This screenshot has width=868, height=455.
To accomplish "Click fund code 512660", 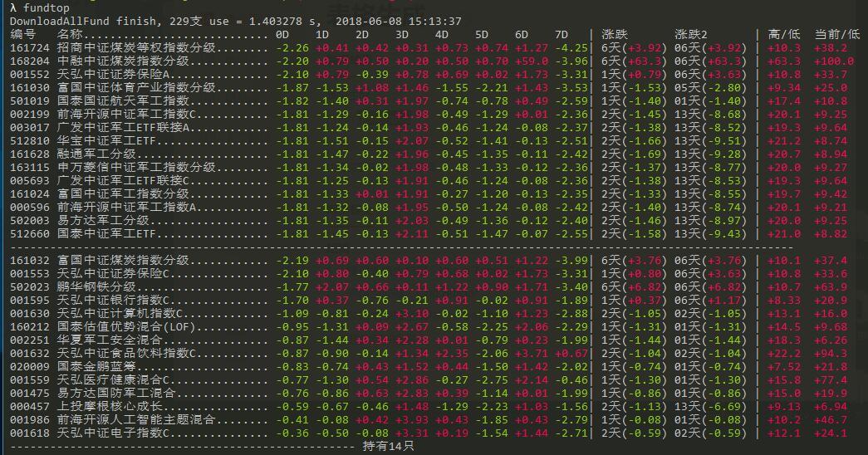I will 30,234.
